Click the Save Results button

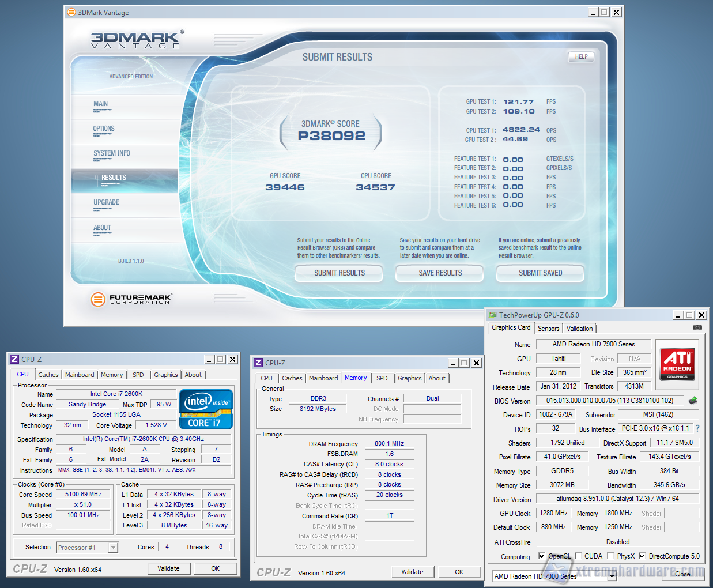pyautogui.click(x=440, y=273)
